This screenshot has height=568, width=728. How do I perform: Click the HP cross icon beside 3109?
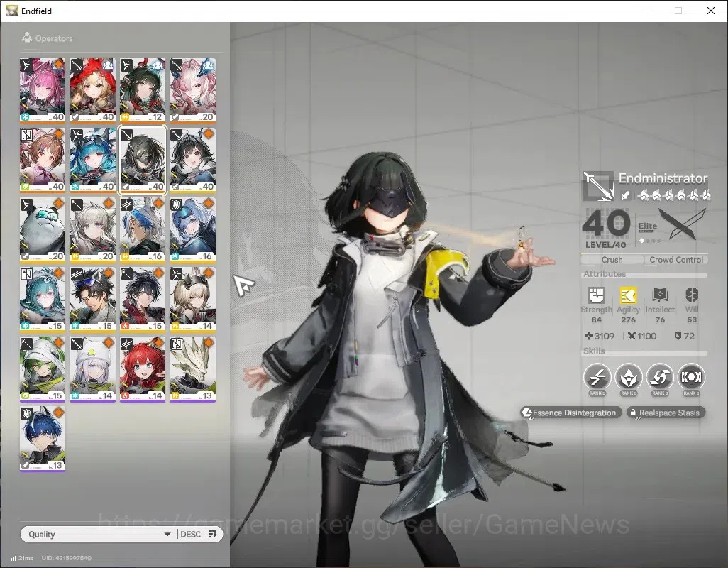589,336
